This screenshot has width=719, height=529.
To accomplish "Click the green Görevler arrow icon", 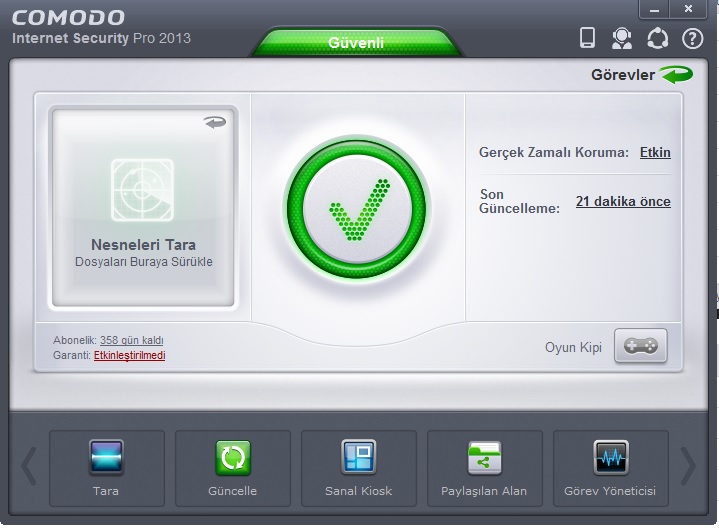I will (x=676, y=74).
